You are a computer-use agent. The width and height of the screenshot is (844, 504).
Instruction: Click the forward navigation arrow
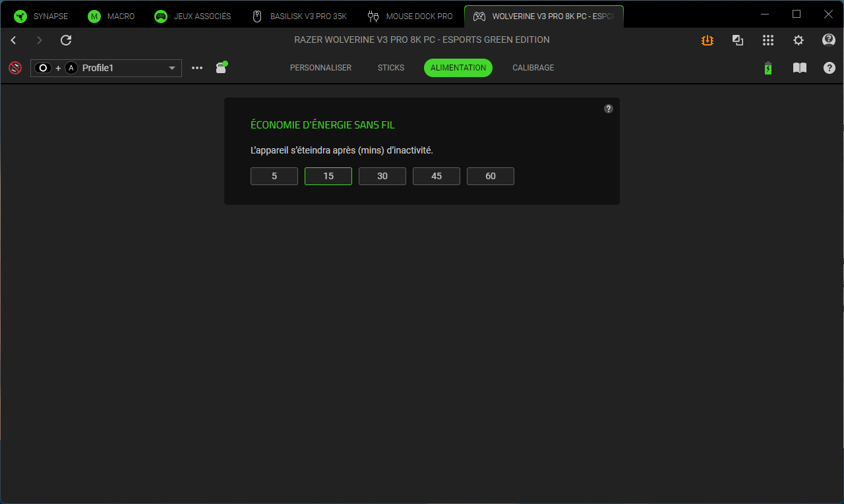pos(40,40)
